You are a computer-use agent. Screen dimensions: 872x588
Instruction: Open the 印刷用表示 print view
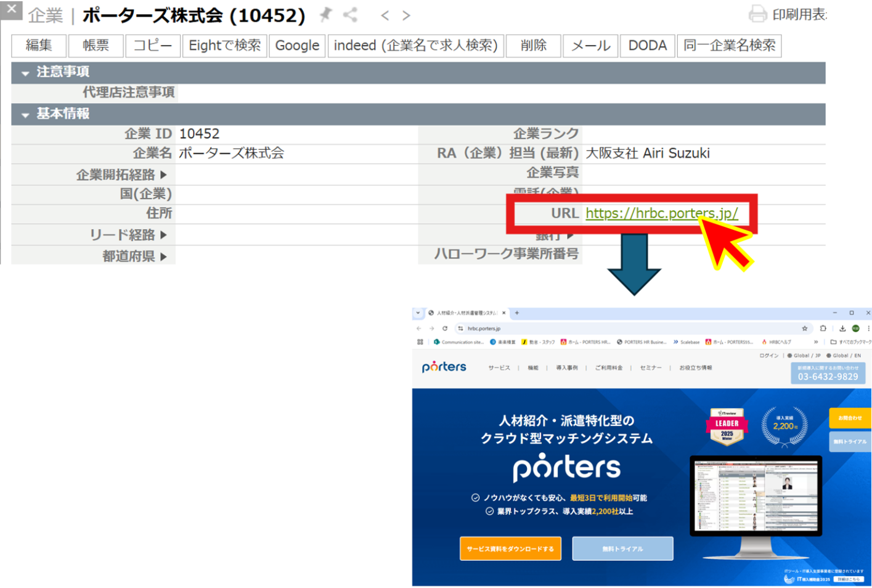click(788, 14)
